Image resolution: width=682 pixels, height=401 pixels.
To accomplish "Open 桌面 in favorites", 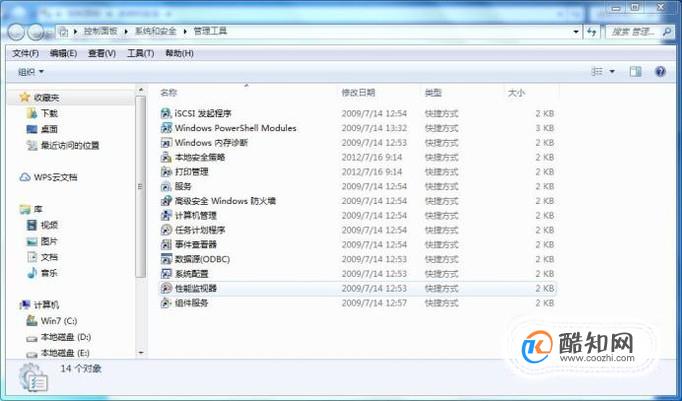I will point(42,130).
